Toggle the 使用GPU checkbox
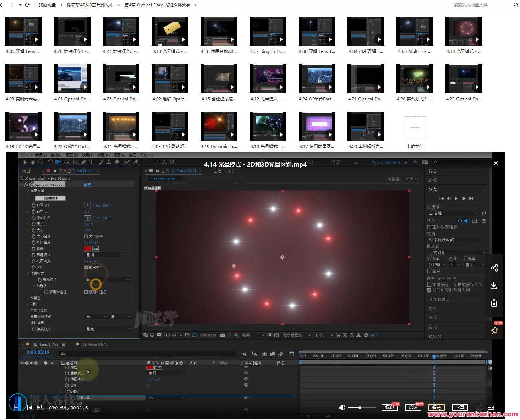 coord(86,267)
